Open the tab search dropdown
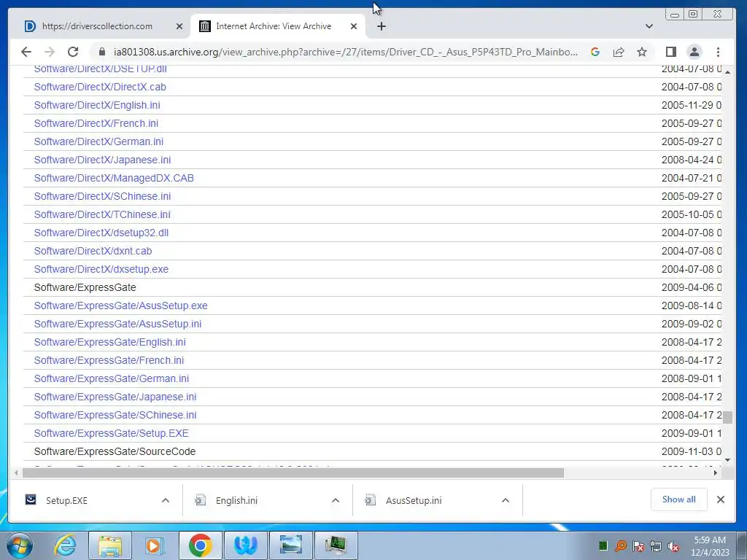 pos(649,26)
